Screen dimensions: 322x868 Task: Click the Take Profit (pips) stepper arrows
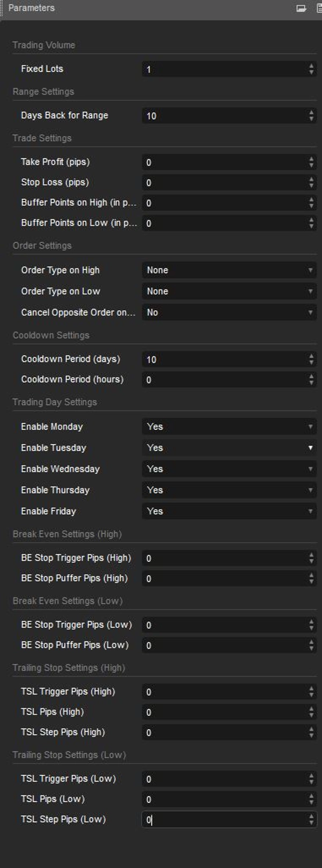[x=311, y=162]
